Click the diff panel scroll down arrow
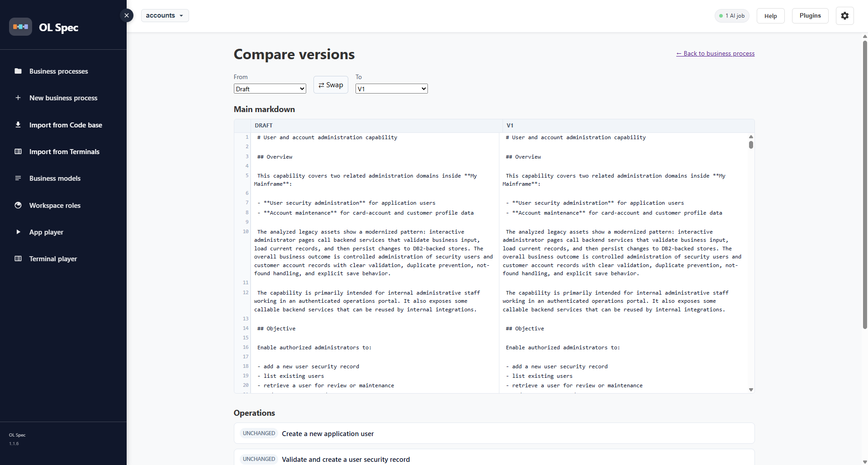Viewport: 868px width, 465px height. (751, 390)
